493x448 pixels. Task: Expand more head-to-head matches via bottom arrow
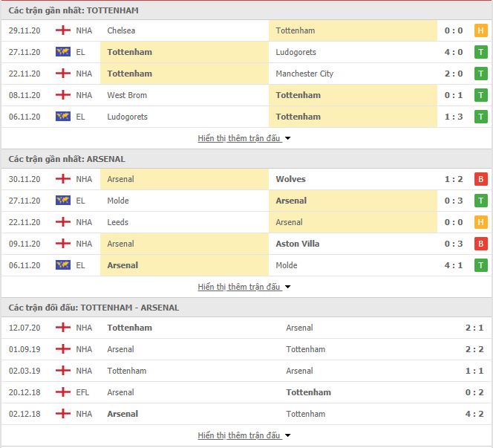click(287, 435)
